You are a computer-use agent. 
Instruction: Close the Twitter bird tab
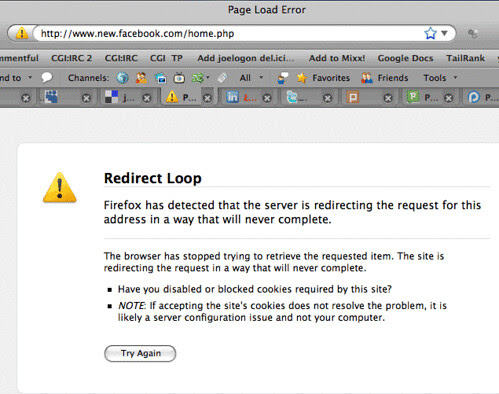click(x=328, y=98)
